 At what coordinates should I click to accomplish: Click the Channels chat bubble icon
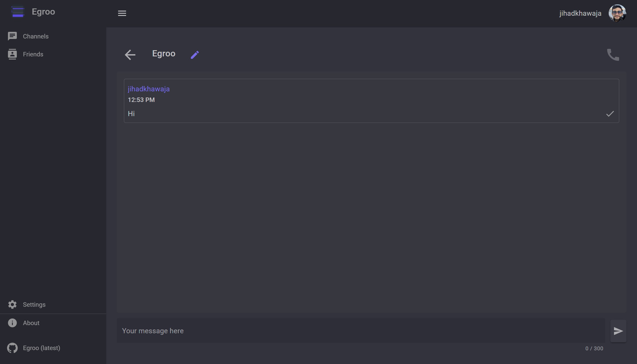click(x=12, y=36)
